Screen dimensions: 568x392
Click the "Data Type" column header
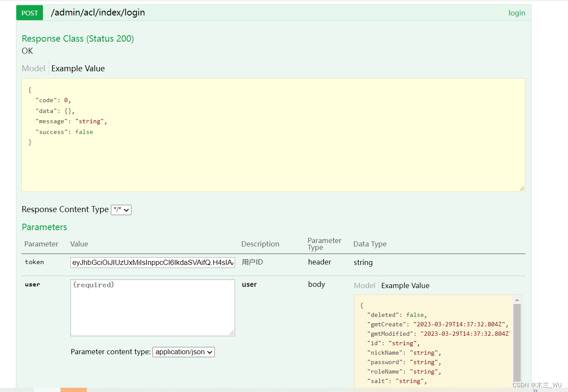coord(370,244)
